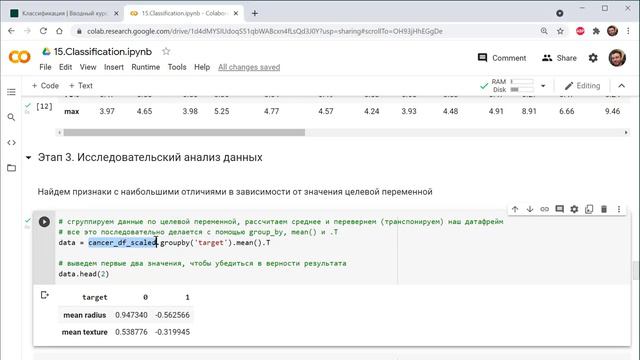Run the groupby code cell
Image resolution: width=640 pixels, height=360 pixels.
44,222
